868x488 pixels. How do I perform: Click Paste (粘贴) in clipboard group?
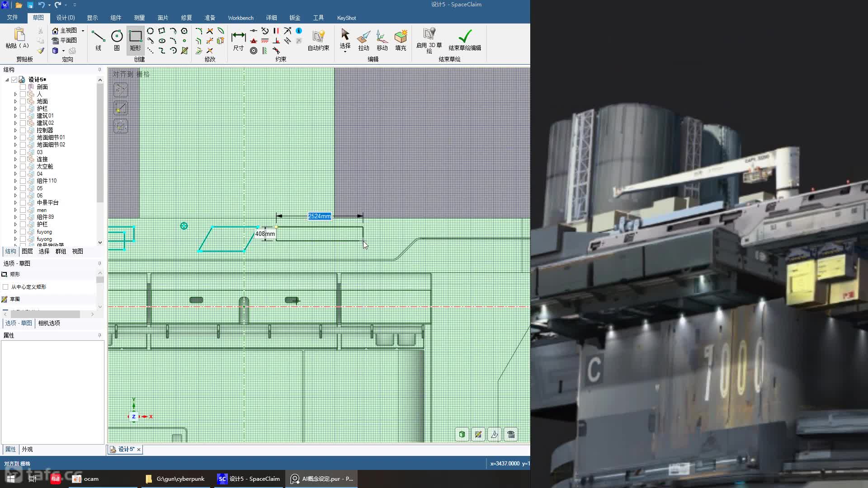[17, 38]
